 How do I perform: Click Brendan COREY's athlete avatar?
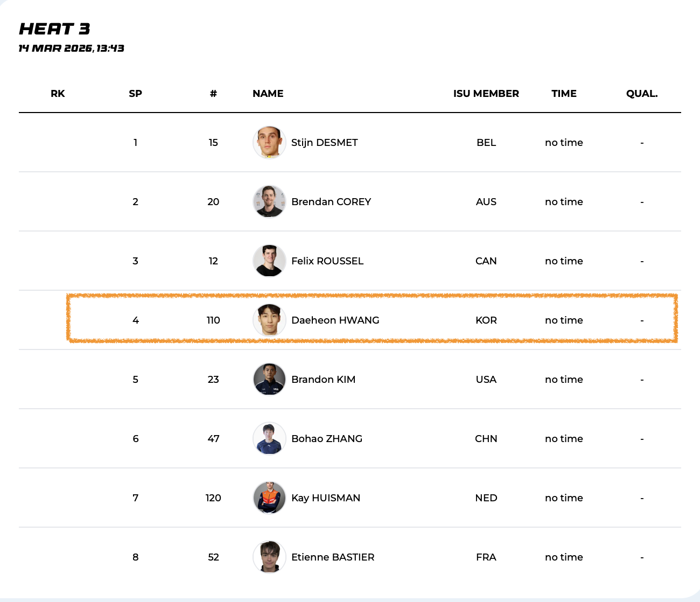tap(269, 202)
